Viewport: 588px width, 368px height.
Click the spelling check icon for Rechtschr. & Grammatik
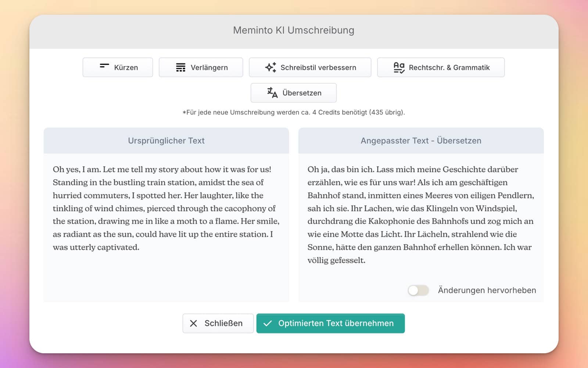coord(399,67)
